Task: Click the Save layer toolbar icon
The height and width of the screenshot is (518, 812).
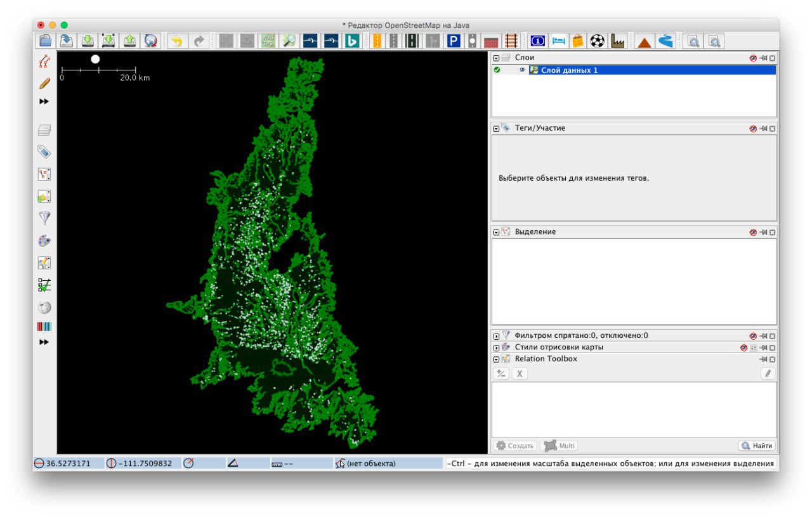Action: (66, 41)
